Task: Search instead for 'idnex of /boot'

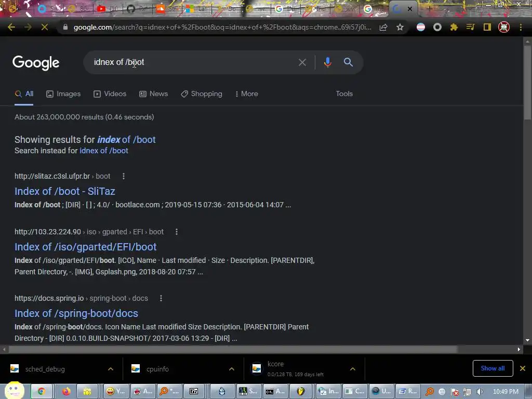Action: [104, 151]
